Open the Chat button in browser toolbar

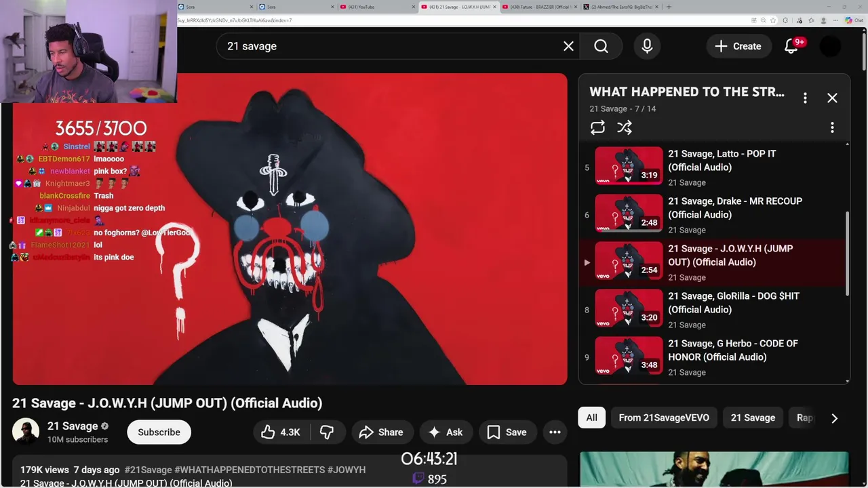click(x=854, y=20)
